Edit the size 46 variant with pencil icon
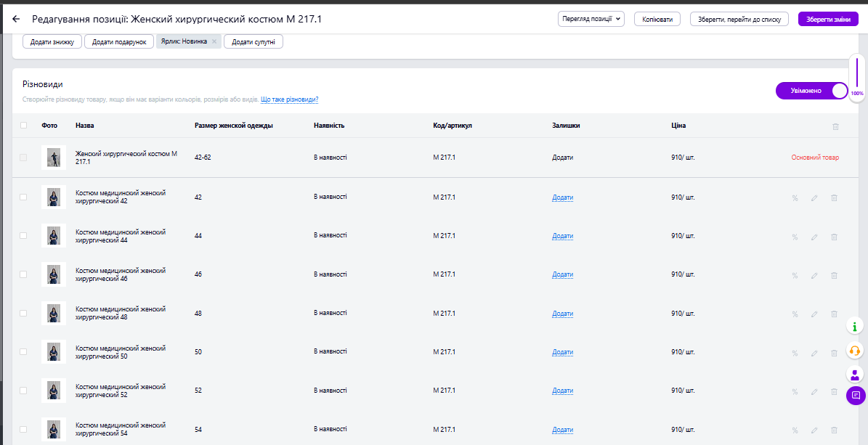The image size is (868, 445). click(x=814, y=276)
